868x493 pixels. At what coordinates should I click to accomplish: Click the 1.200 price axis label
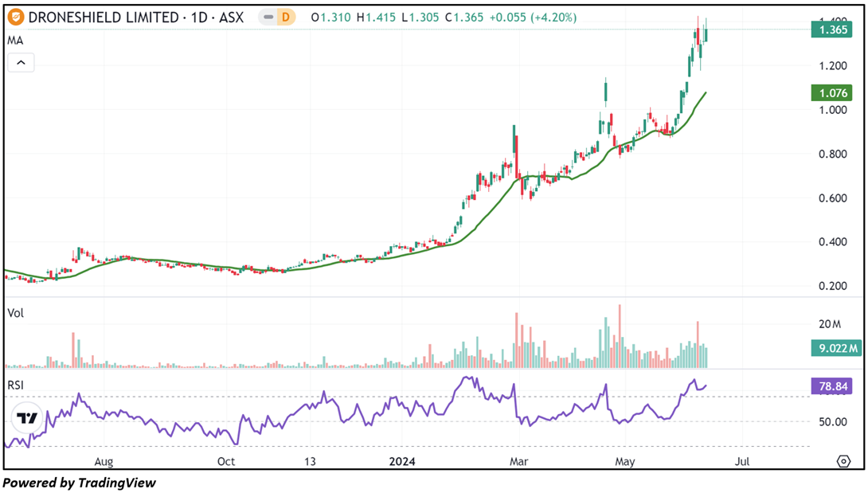point(833,65)
